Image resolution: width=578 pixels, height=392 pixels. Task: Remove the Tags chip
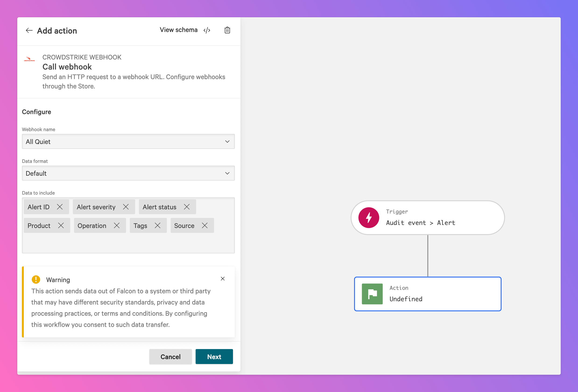tap(157, 225)
